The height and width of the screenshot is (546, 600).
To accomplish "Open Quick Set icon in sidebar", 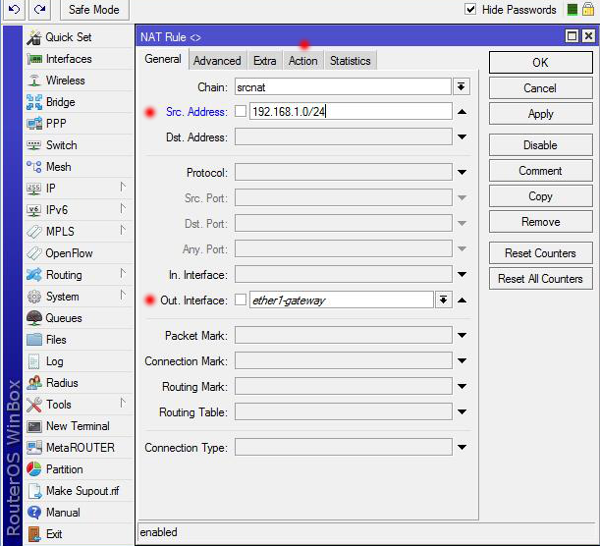I will click(x=34, y=37).
